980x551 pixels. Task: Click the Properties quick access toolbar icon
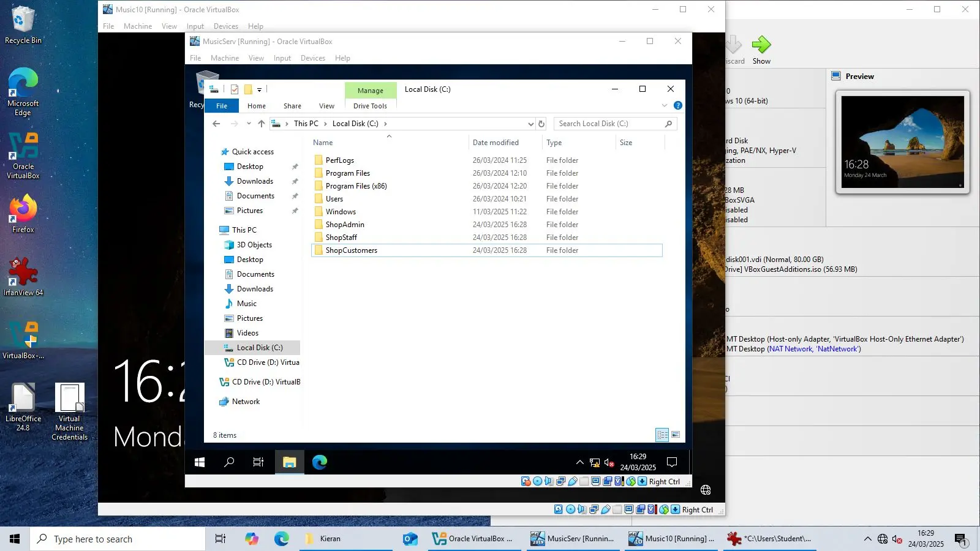point(235,89)
